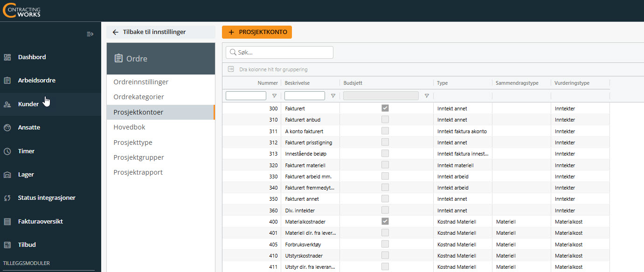Click the magnifier icon in search box
This screenshot has height=272, width=644.
click(233, 53)
